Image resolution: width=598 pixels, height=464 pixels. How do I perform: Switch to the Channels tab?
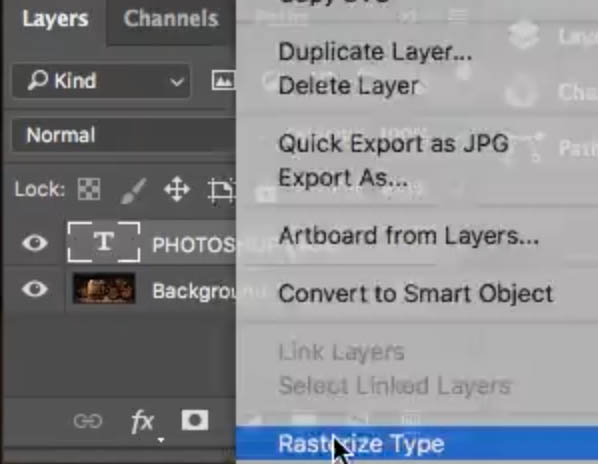click(x=170, y=18)
